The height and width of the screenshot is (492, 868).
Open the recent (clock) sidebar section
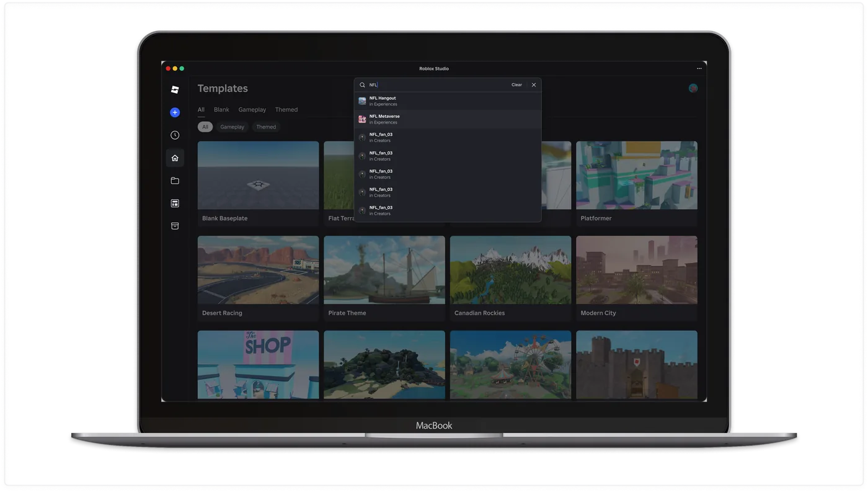(175, 135)
